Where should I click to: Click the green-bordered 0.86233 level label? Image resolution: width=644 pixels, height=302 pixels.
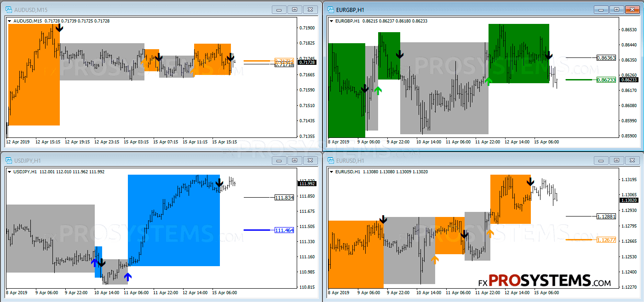click(x=606, y=80)
